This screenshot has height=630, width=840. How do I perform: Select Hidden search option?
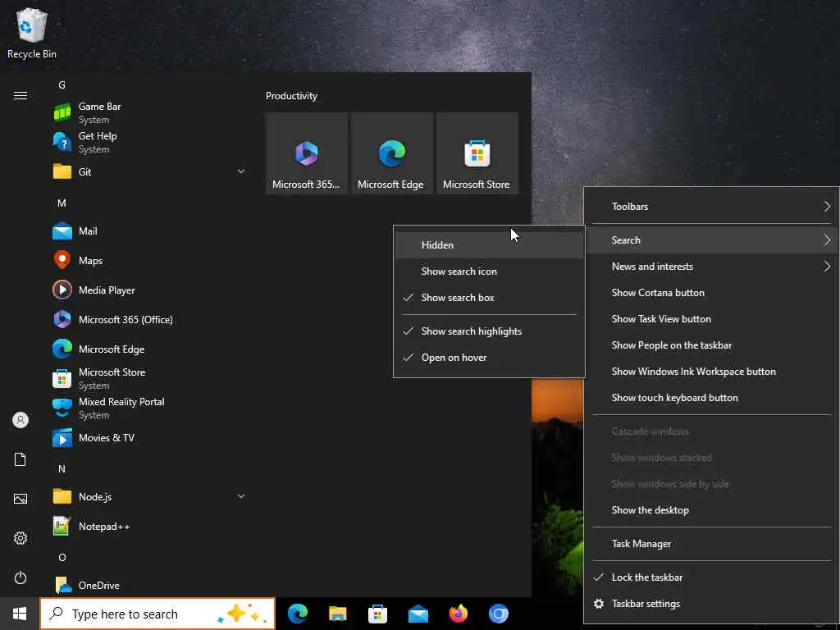(489, 245)
